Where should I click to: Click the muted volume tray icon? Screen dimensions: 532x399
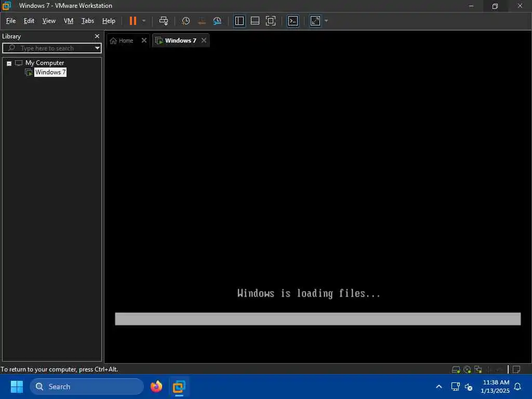coord(469,387)
